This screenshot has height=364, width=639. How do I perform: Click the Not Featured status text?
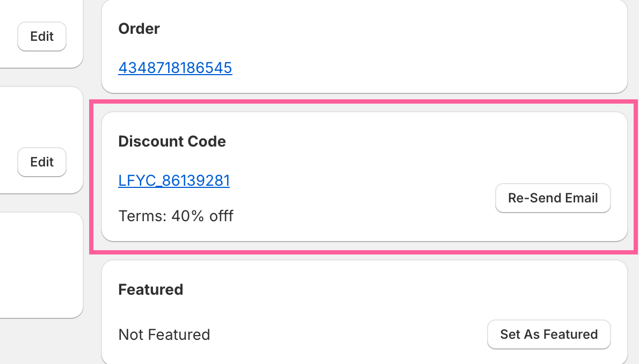click(x=164, y=335)
